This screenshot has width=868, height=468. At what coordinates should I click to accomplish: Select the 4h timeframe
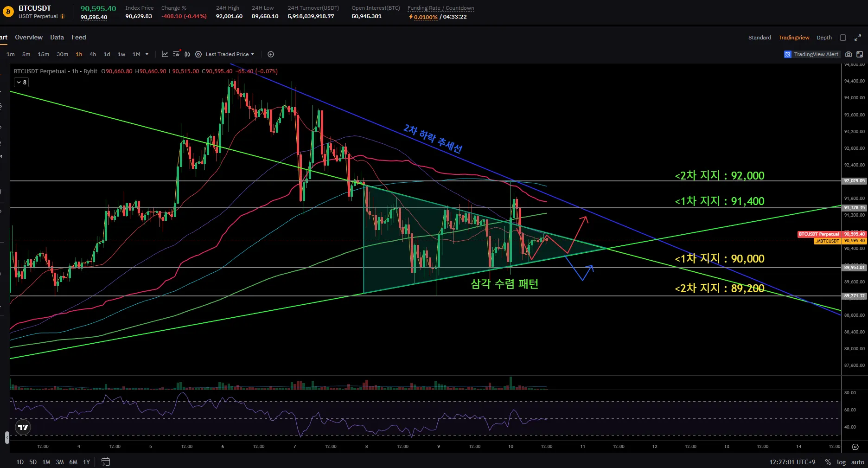tap(93, 54)
